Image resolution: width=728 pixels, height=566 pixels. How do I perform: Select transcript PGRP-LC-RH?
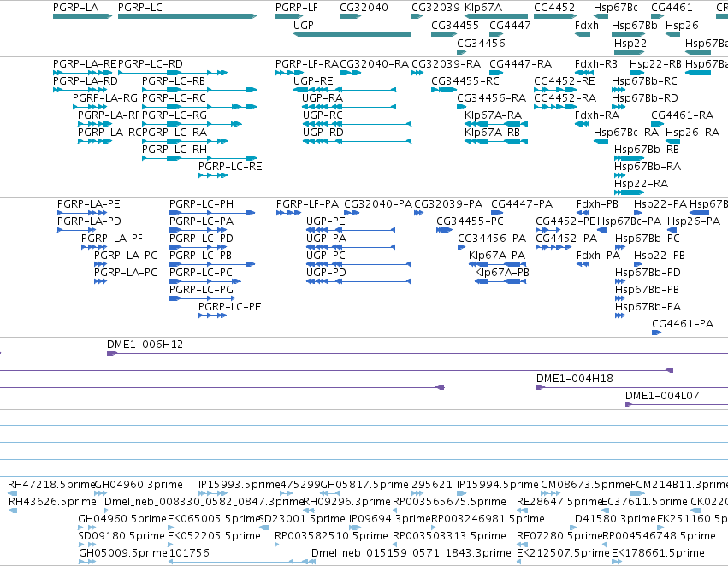pos(199,157)
